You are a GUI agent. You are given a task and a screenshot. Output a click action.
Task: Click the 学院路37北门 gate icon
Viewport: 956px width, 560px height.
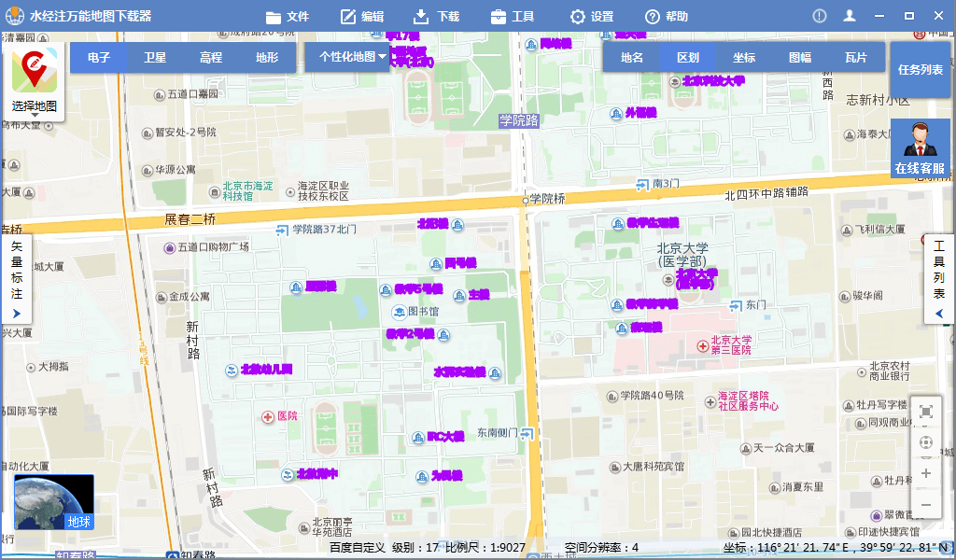[x=282, y=230]
